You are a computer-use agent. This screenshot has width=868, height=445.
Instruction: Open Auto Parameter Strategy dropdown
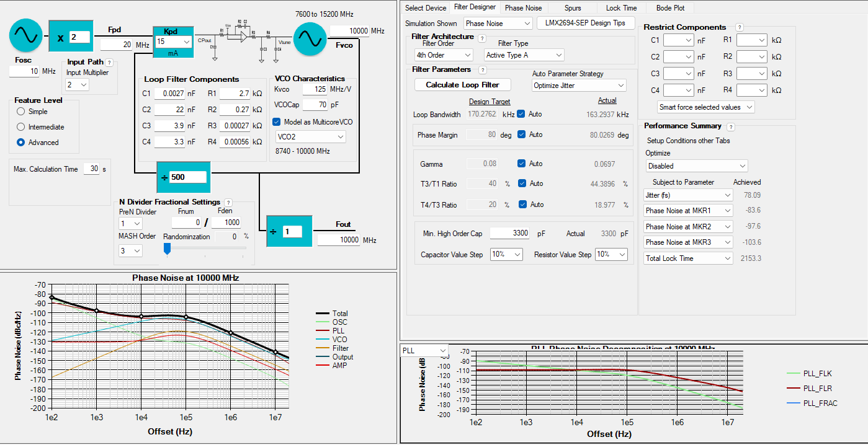(579, 86)
